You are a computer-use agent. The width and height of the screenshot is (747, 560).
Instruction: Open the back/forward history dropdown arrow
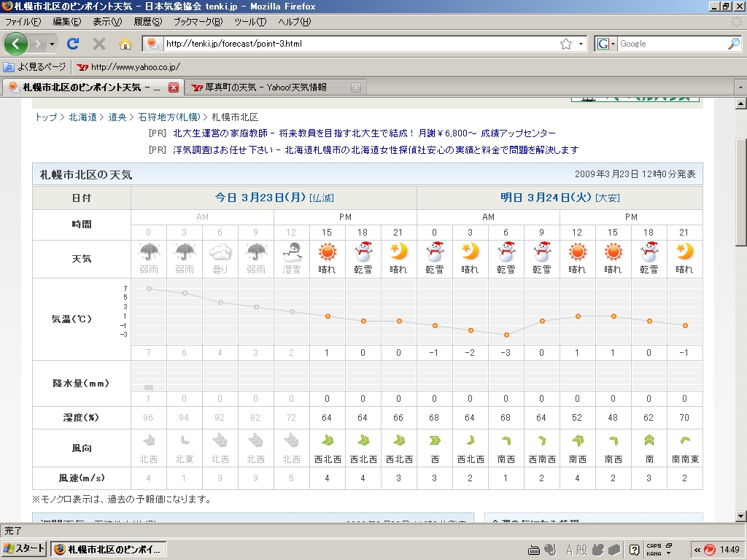point(52,44)
